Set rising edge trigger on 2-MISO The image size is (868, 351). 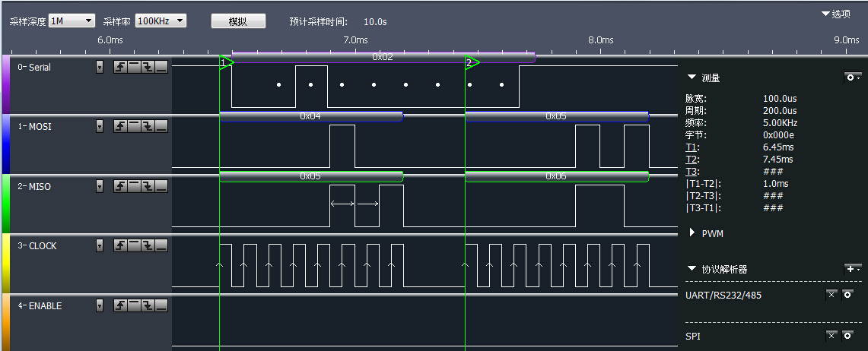coord(120,186)
